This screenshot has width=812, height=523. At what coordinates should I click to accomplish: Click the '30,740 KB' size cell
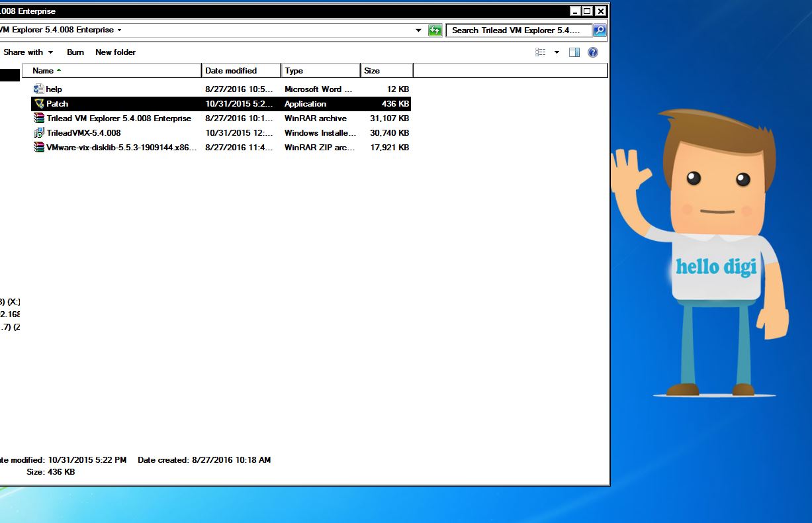coord(389,132)
